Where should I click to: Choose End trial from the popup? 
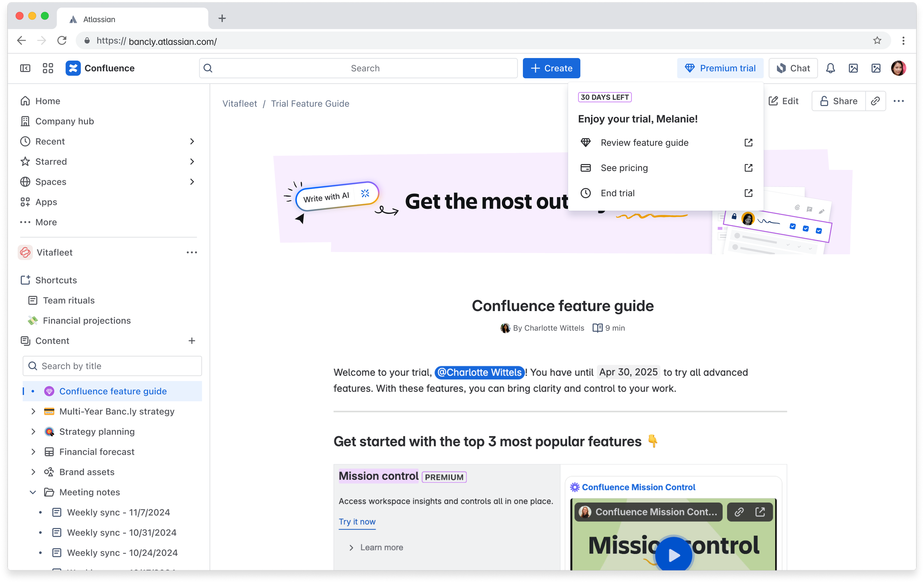pos(617,193)
